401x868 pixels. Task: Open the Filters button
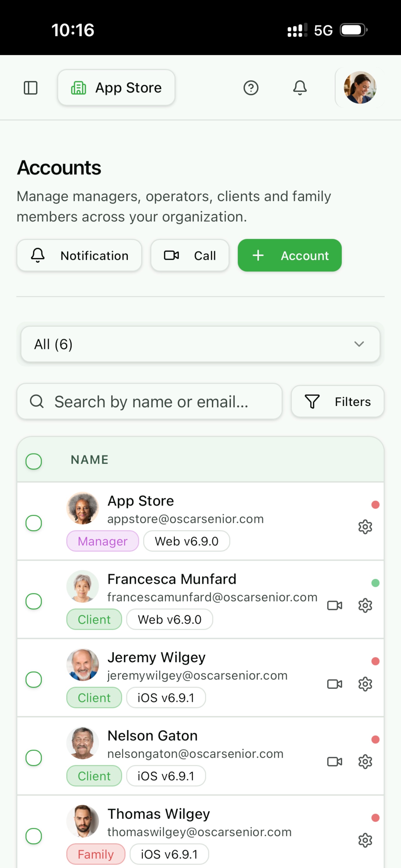[337, 401]
